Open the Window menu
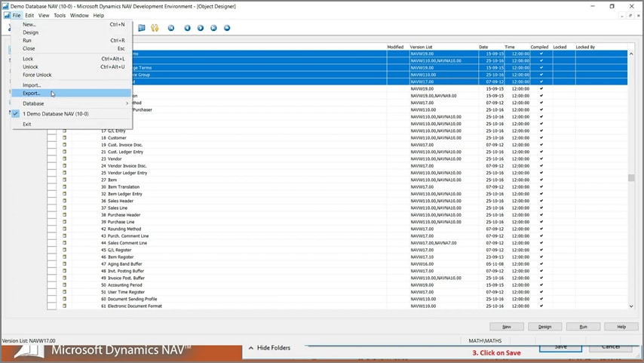 coord(79,15)
